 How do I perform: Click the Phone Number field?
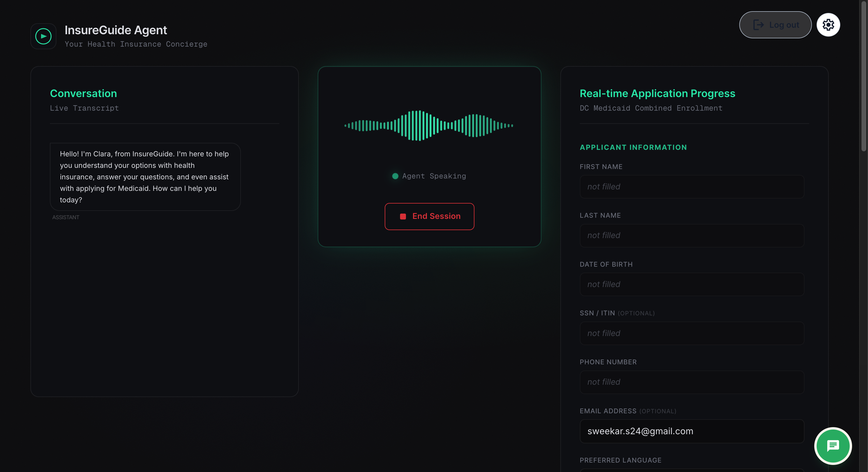[691, 382]
